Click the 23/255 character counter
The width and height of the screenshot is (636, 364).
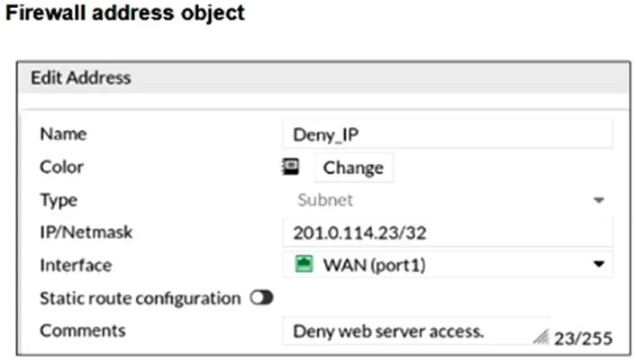pos(583,339)
